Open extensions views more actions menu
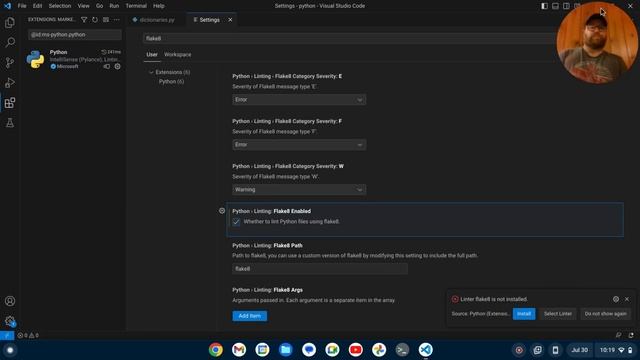The height and width of the screenshot is (360, 640). [117, 20]
